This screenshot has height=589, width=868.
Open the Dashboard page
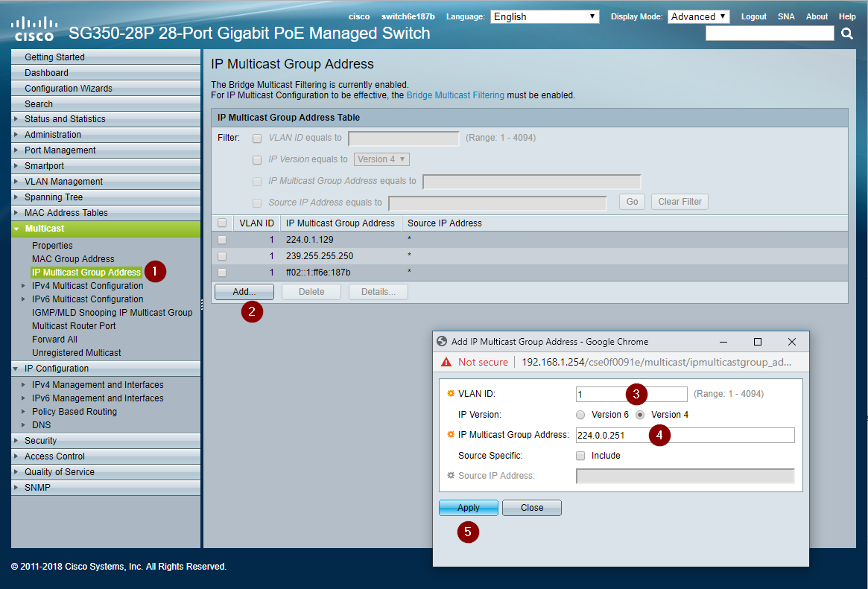point(106,72)
